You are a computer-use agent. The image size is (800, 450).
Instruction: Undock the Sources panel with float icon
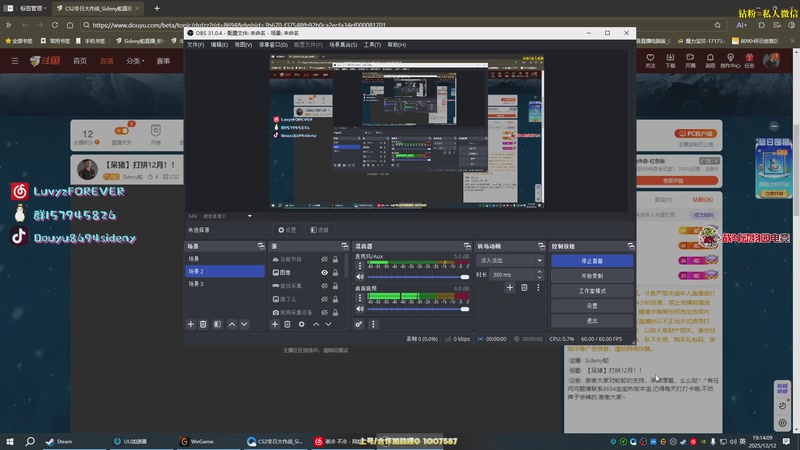(345, 246)
